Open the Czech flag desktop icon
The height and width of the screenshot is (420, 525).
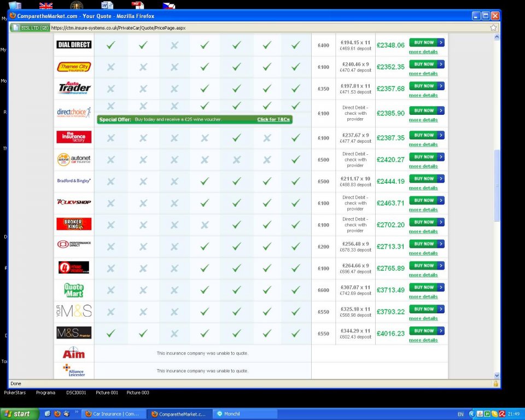tap(169, 5)
